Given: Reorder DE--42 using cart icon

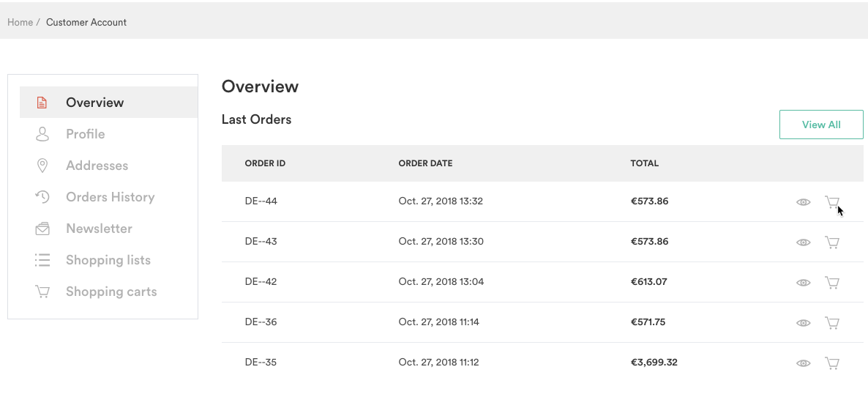Looking at the screenshot, I should [832, 283].
